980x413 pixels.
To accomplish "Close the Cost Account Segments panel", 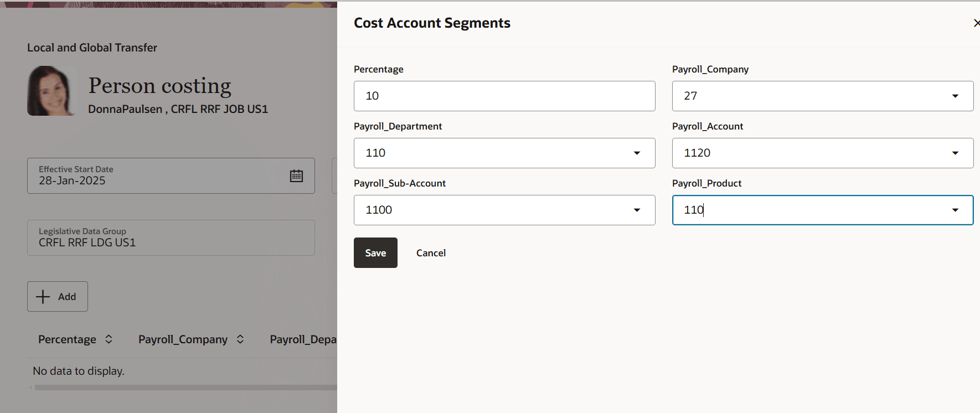I will 976,23.
